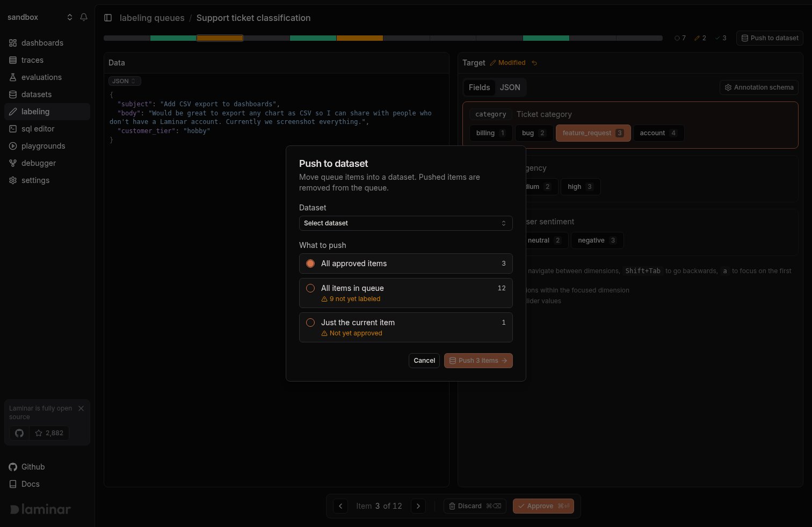Screen dimensions: 812x527
Task: Open the labeling pencil icon
Action: click(x=13, y=112)
